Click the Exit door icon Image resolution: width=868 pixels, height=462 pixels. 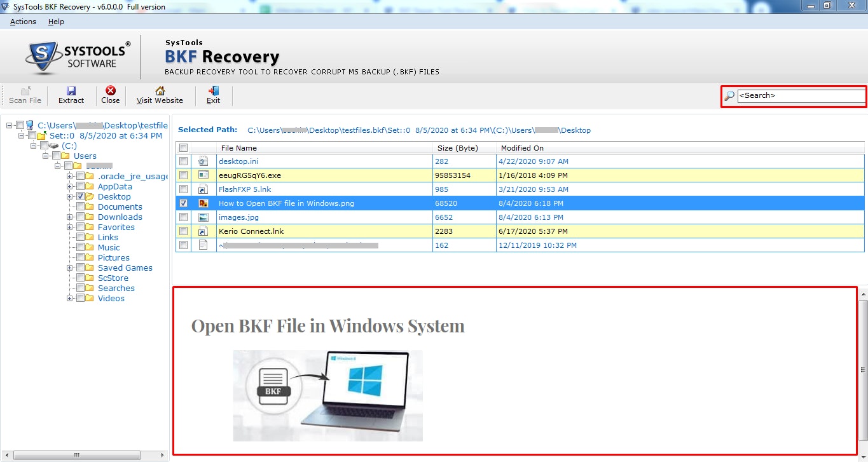coord(214,91)
